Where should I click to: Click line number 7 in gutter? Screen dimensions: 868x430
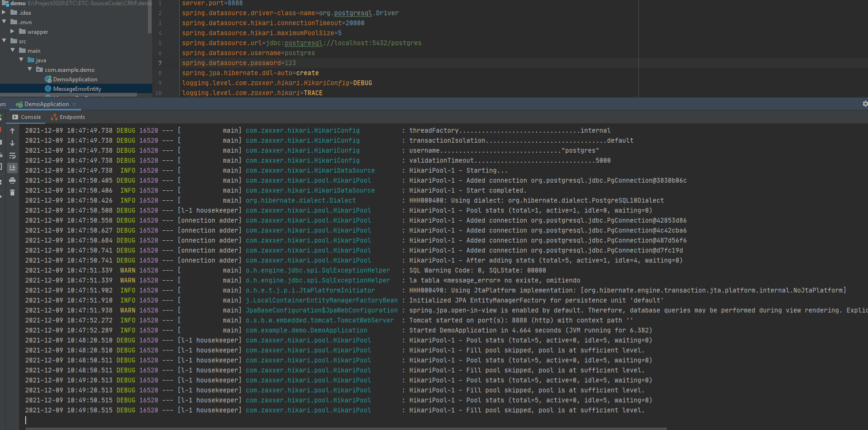click(160, 63)
